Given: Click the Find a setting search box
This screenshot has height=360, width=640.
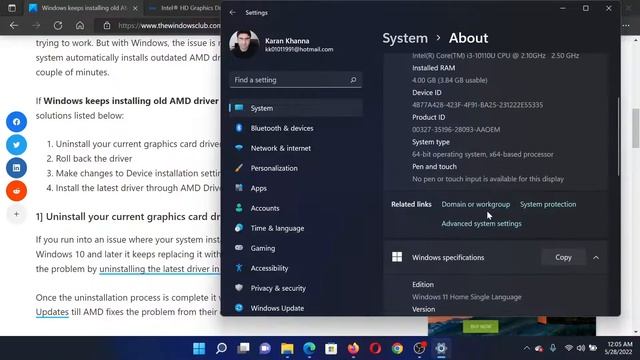Looking at the screenshot, I should click(296, 80).
